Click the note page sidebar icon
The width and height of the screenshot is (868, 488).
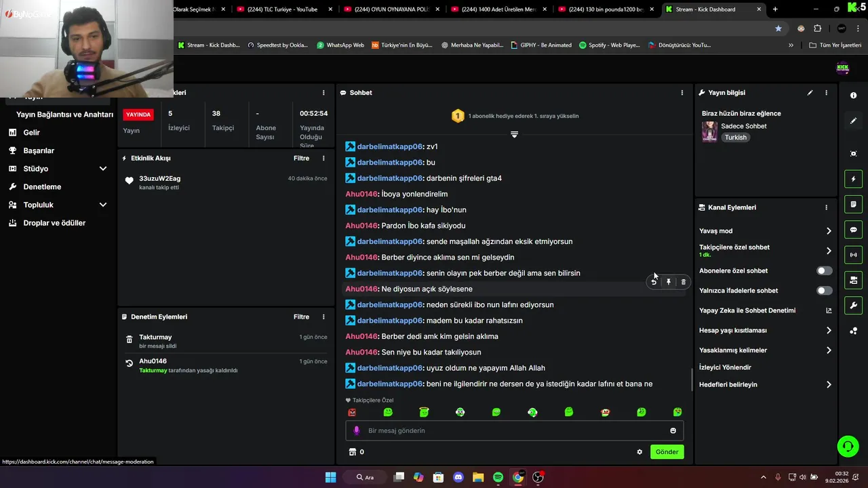(x=853, y=204)
